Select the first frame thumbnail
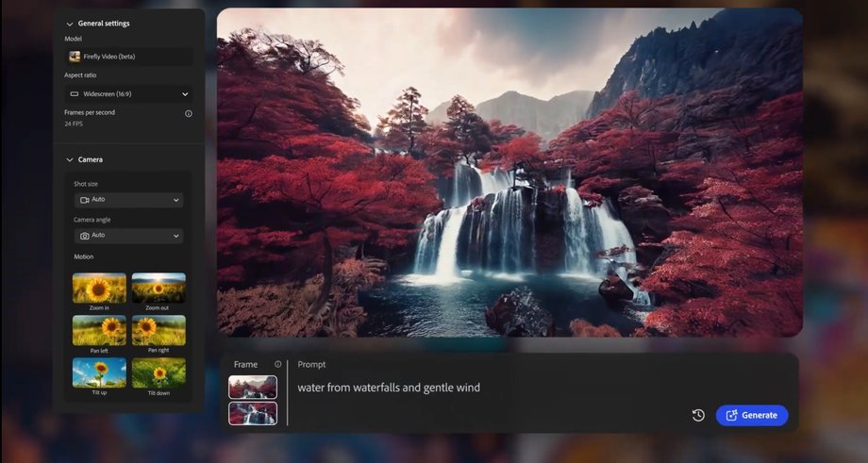 (x=253, y=388)
